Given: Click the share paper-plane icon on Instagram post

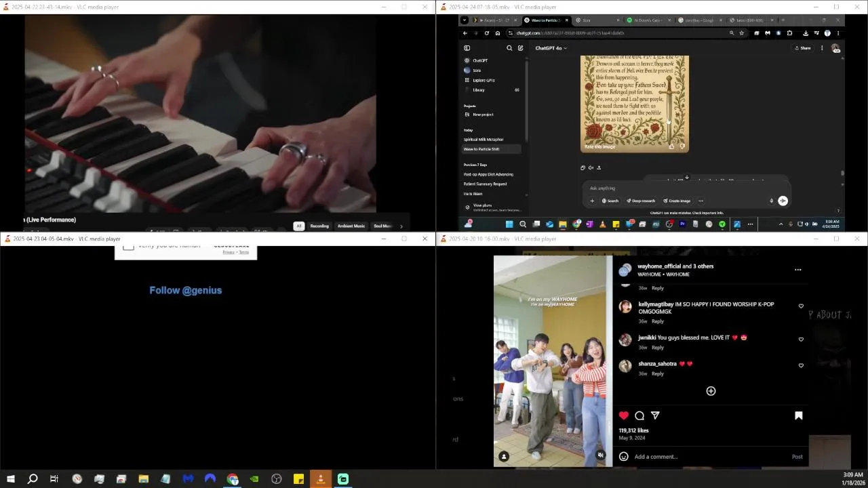Looking at the screenshot, I should click(655, 415).
